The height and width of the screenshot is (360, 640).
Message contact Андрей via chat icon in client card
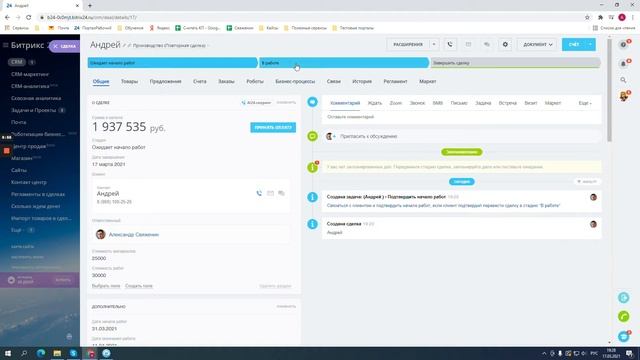(x=281, y=193)
